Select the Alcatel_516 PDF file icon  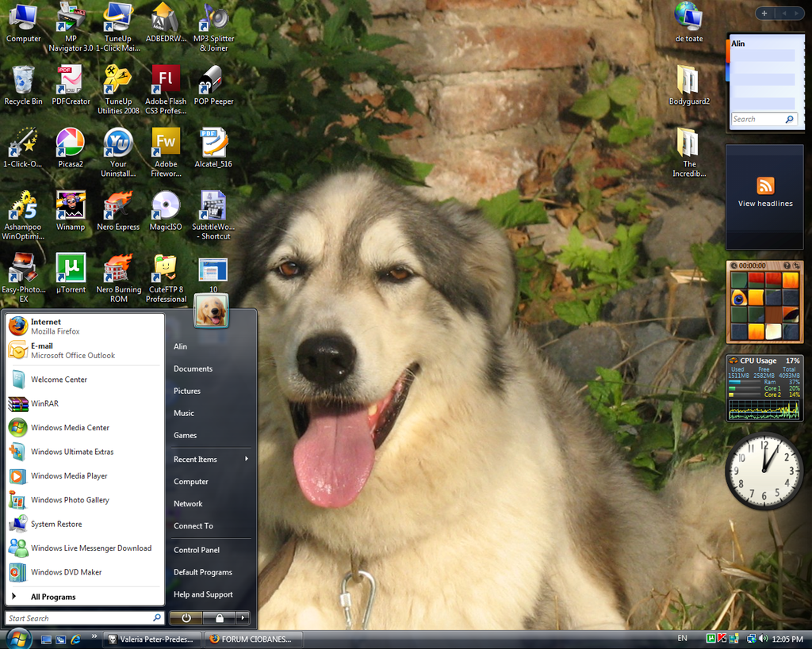[213, 148]
